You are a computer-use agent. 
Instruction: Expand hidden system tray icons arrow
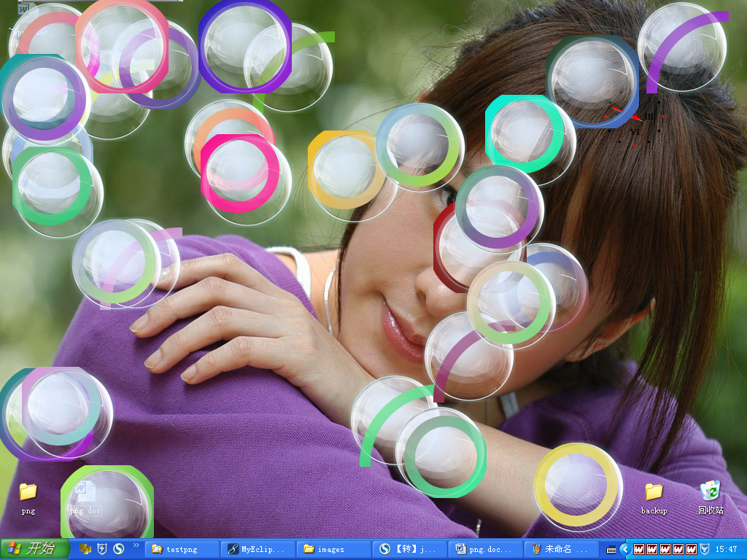(x=625, y=550)
